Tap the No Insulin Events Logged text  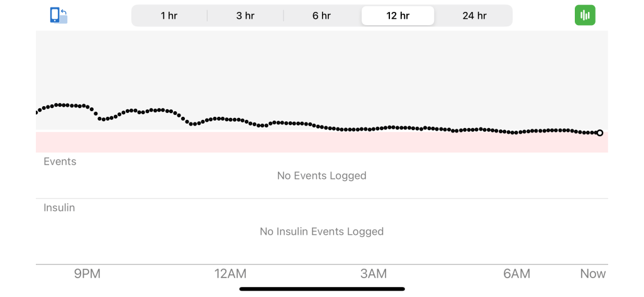click(x=321, y=232)
